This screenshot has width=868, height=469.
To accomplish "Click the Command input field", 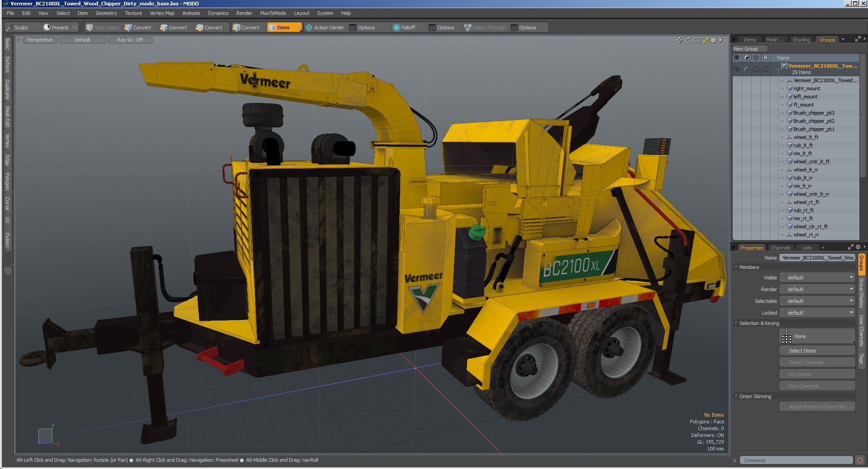I will click(x=796, y=460).
